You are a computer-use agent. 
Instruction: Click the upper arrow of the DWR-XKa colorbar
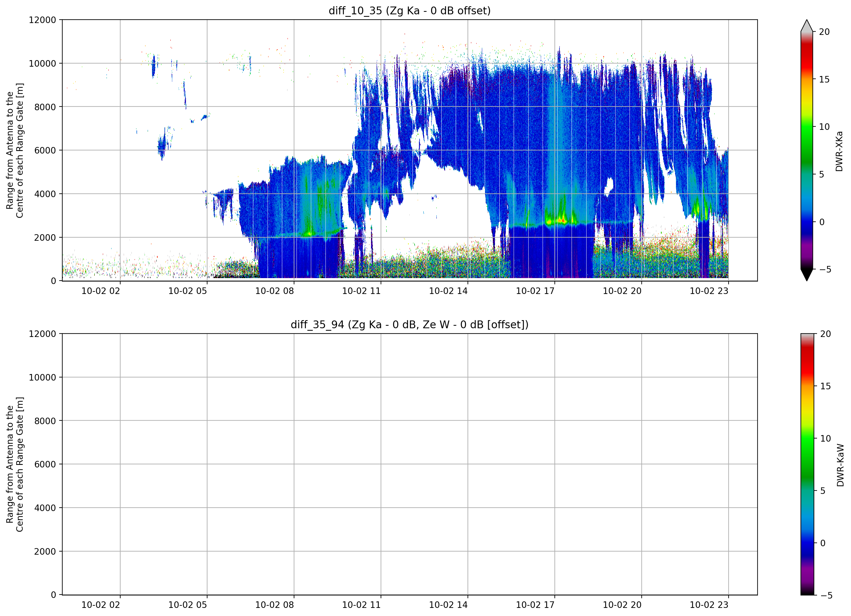(x=807, y=26)
